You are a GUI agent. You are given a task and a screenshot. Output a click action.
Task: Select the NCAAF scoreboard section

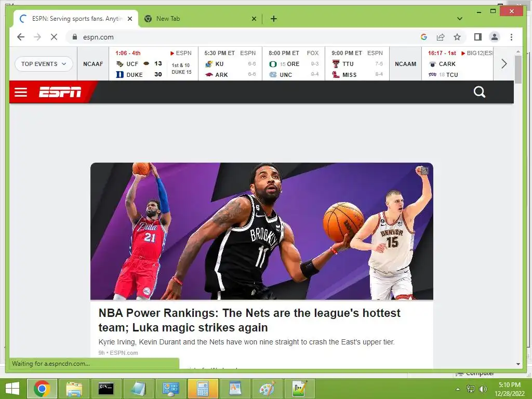click(x=93, y=64)
